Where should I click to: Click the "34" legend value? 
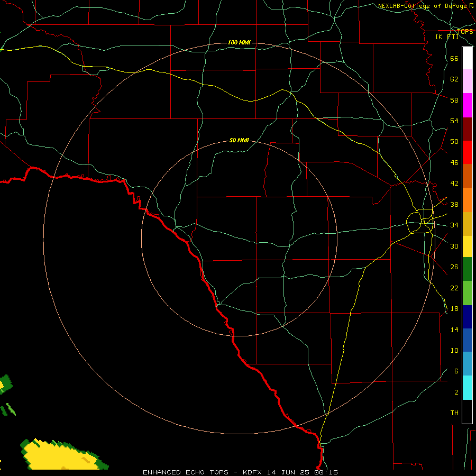point(454,225)
